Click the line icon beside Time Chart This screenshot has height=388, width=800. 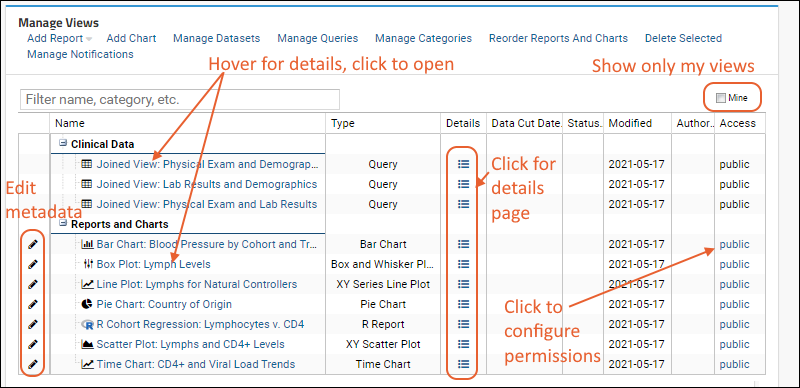87,364
